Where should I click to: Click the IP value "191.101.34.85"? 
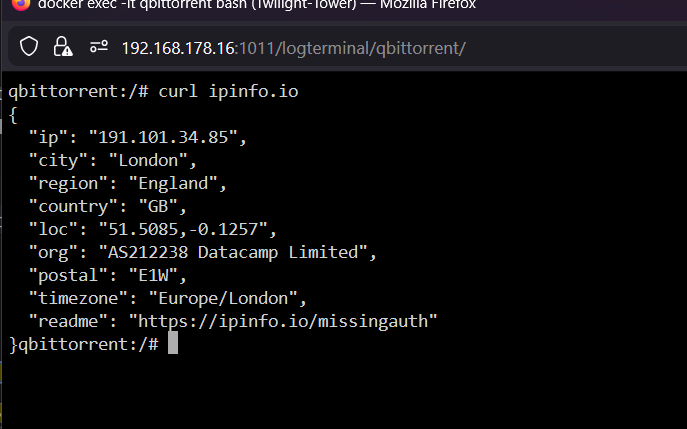pyautogui.click(x=163, y=138)
